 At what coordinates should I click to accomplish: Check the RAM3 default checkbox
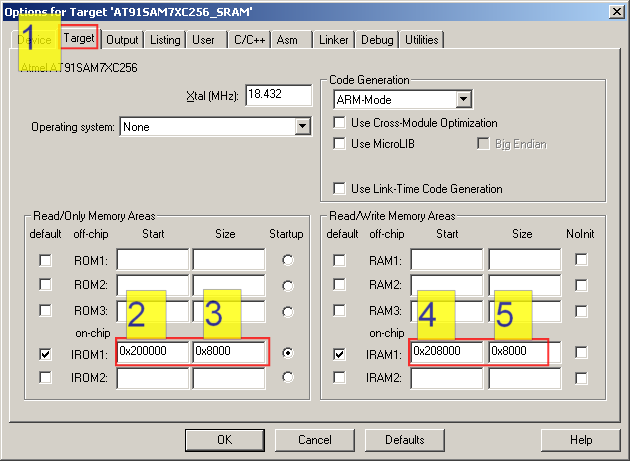coord(340,310)
